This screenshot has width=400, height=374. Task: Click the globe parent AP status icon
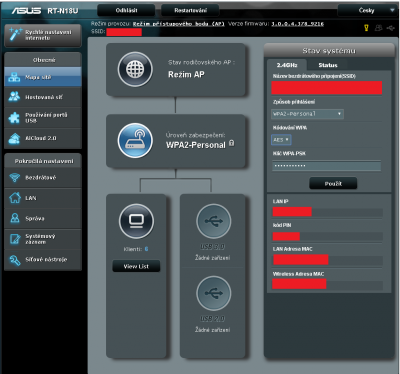(135, 69)
